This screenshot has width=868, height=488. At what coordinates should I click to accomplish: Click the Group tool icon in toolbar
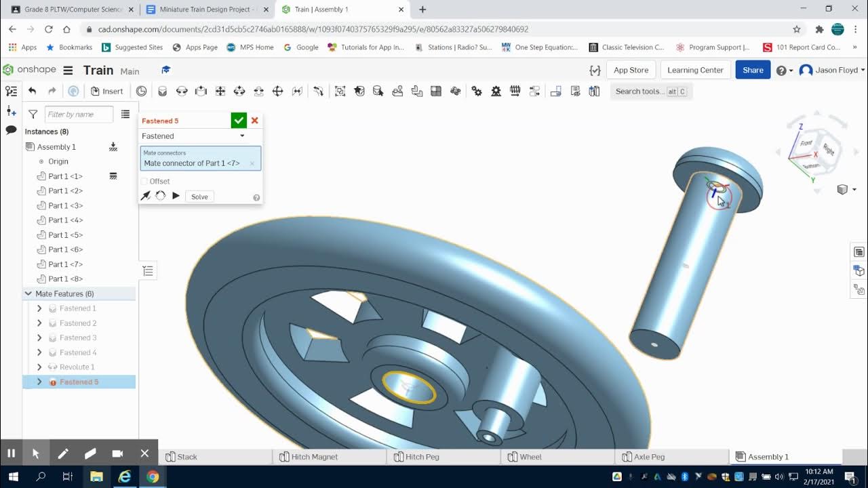(340, 91)
